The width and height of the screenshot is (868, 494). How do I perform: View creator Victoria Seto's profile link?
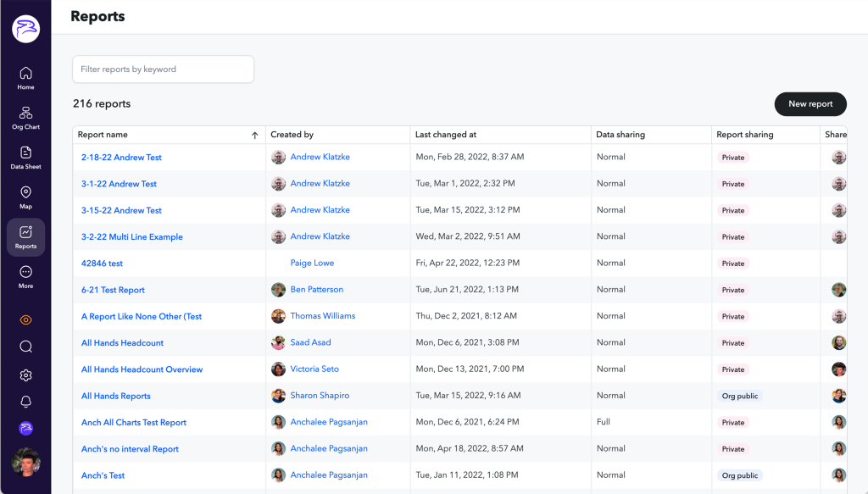[x=314, y=369]
